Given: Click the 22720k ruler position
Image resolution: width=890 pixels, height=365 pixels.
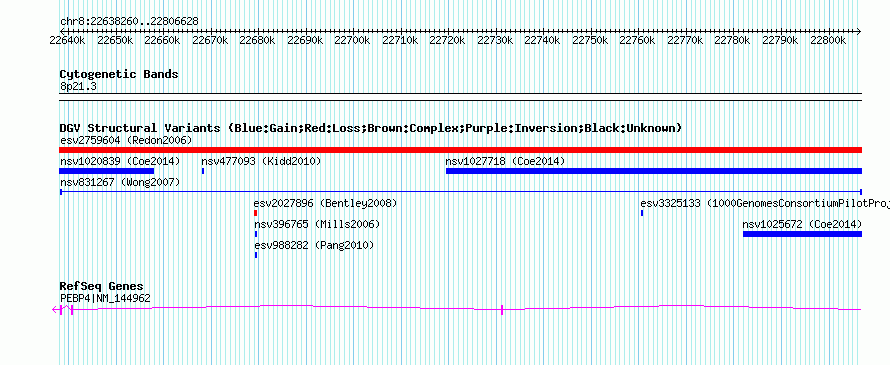Looking at the screenshot, I should [x=448, y=41].
